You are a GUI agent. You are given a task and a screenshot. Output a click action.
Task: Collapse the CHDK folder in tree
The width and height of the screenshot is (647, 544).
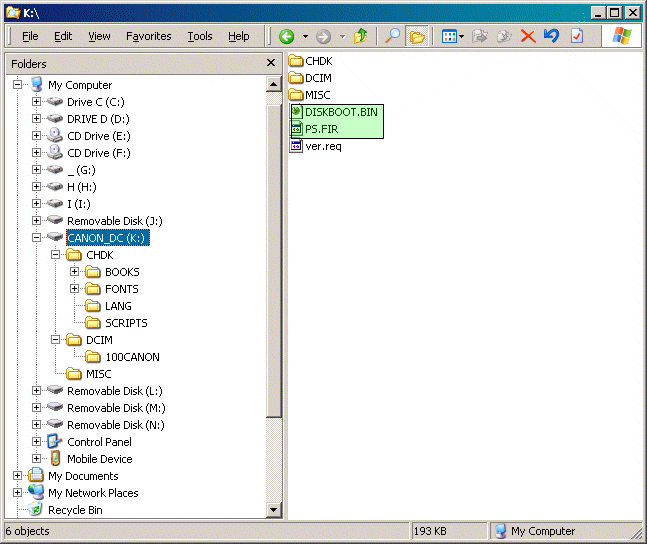coord(55,254)
